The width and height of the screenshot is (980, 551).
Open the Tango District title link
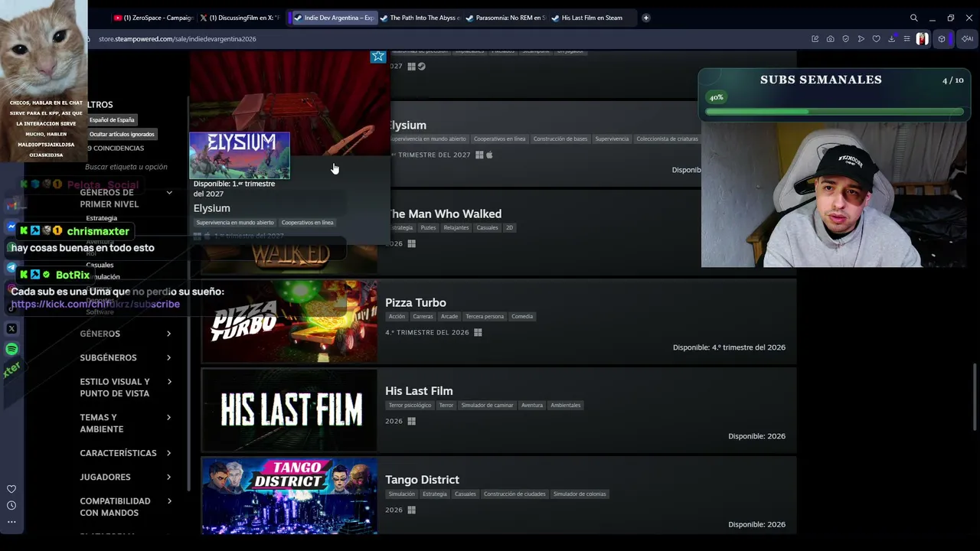click(x=422, y=480)
